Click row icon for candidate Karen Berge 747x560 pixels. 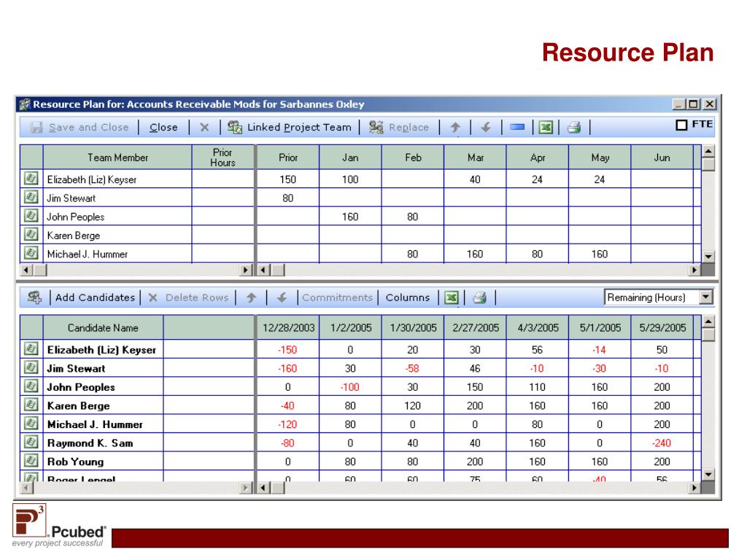coord(31,405)
